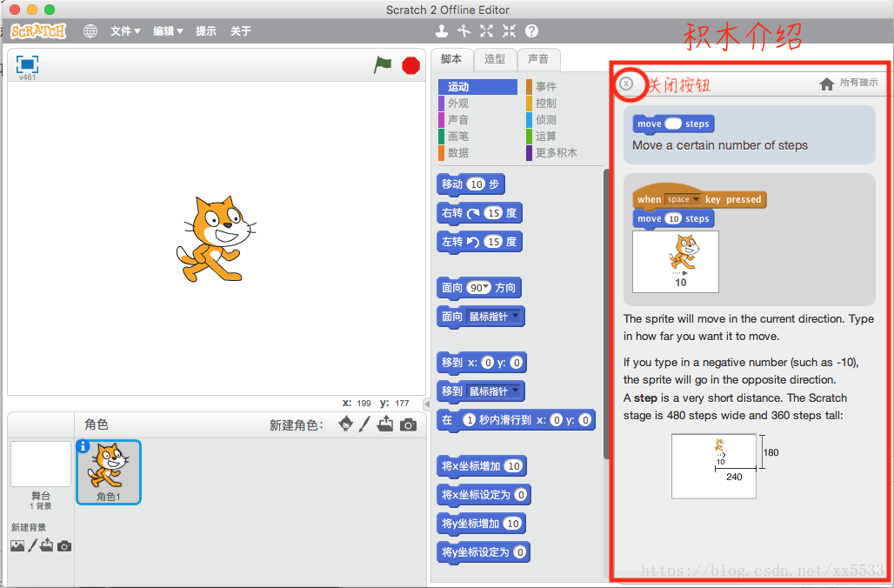Select the 外观 block category
This screenshot has width=894, height=588.
pos(477,104)
